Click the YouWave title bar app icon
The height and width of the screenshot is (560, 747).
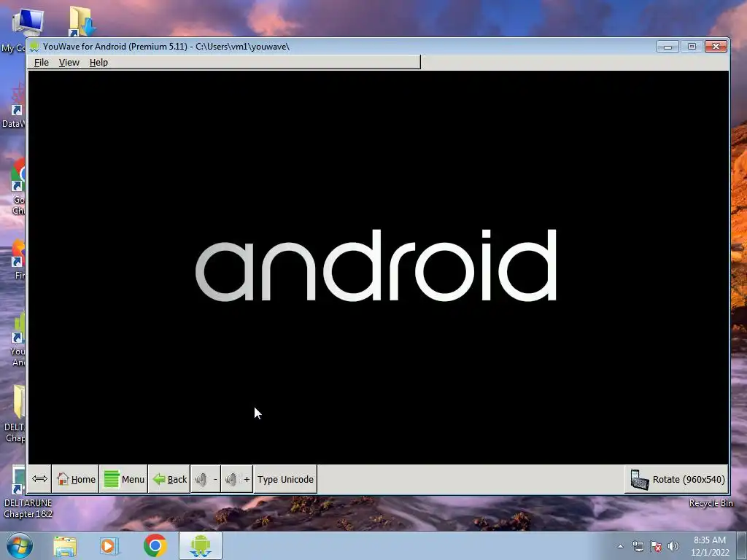click(x=34, y=47)
